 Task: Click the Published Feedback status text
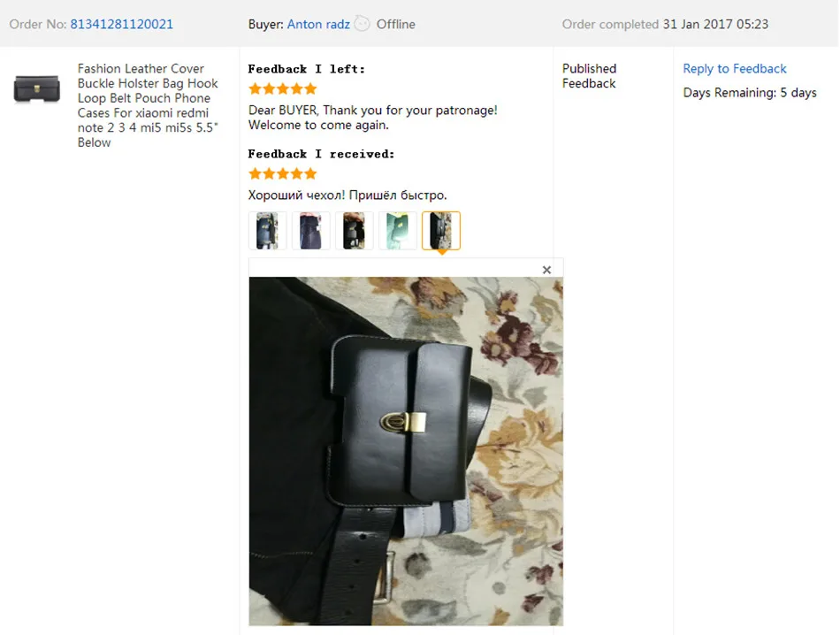pos(589,76)
